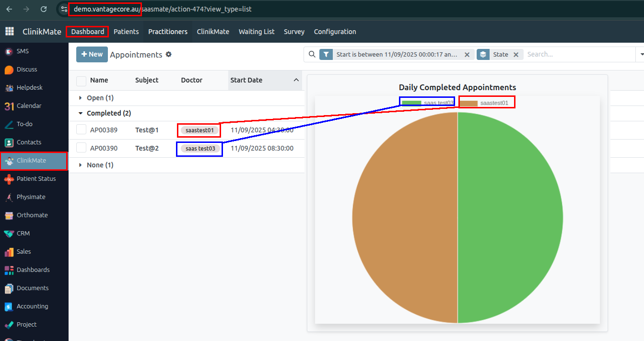Go to the Waiting List menu
Image resolution: width=644 pixels, height=341 pixels.
point(257,32)
